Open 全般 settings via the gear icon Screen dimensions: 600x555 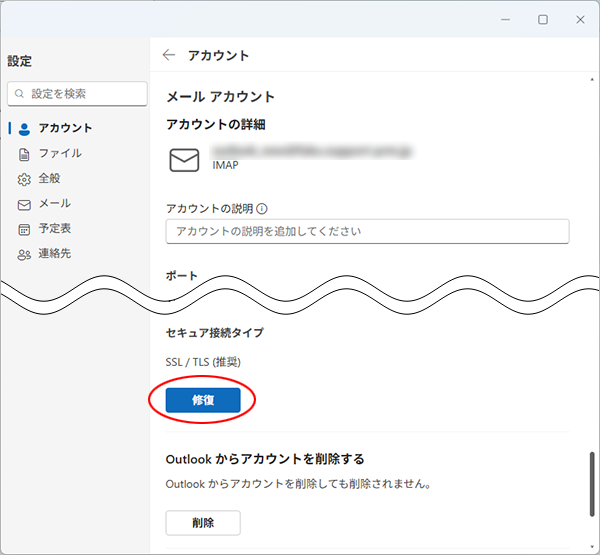pyautogui.click(x=24, y=179)
